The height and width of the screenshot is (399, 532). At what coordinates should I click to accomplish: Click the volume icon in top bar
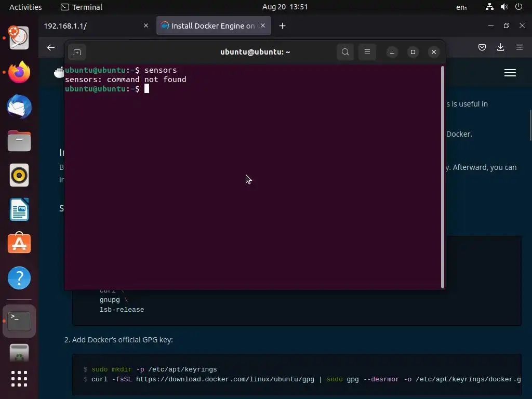[504, 7]
